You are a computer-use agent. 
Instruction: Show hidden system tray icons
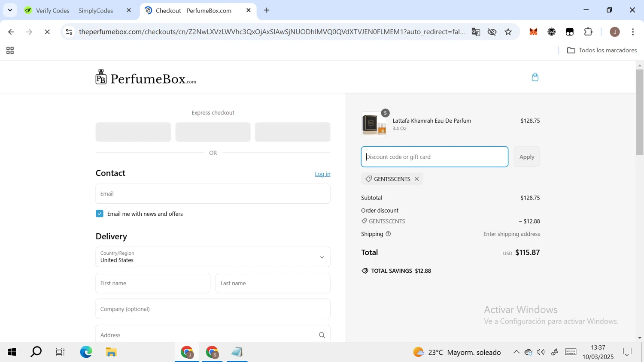point(516,352)
